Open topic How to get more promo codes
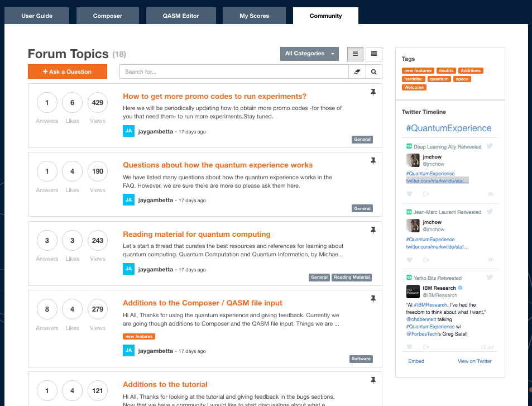Image resolution: width=532 pixels, height=406 pixels. tap(214, 97)
